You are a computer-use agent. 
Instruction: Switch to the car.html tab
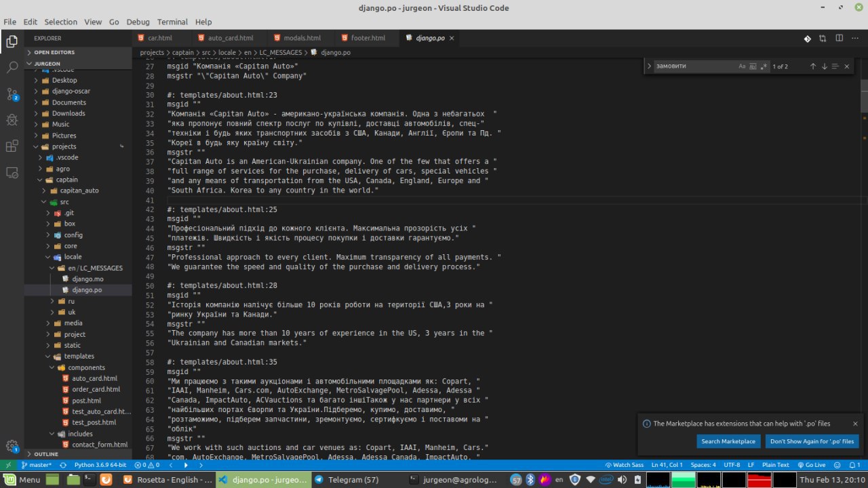[x=160, y=39]
